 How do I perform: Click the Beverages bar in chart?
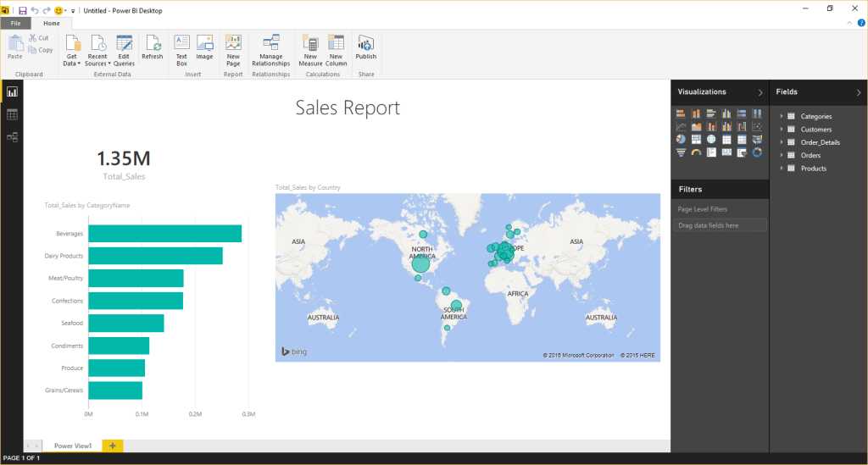coord(164,234)
